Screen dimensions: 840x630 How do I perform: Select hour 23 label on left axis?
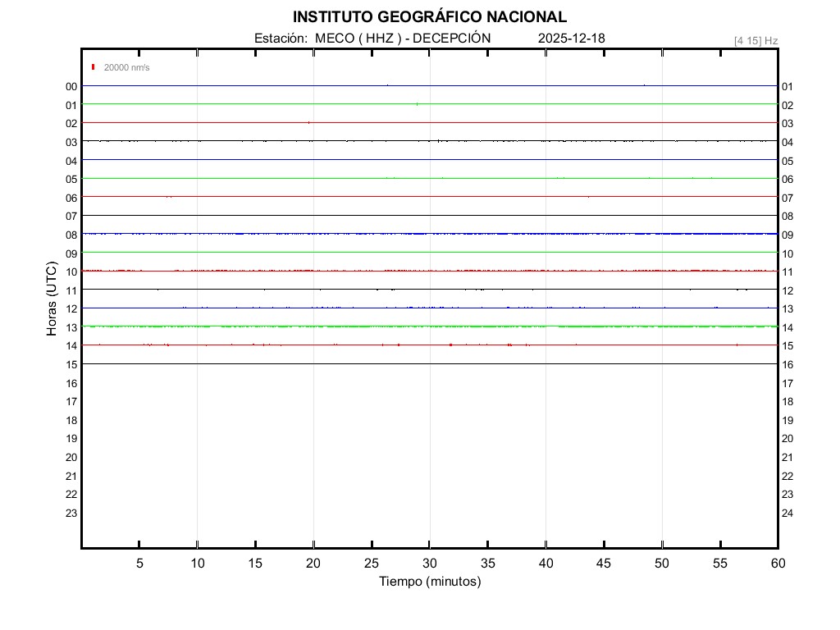point(71,513)
